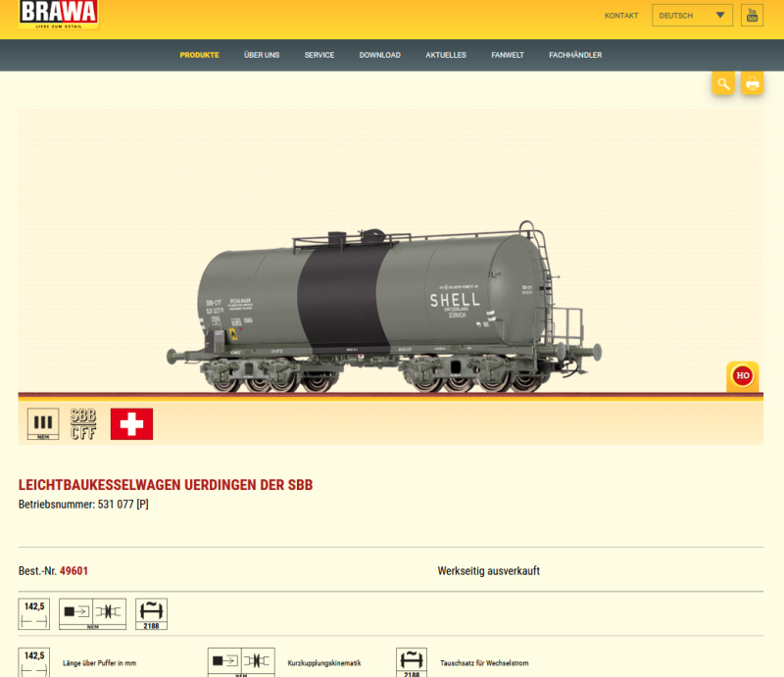
Task: Click legend icon beside Tauschsatz für Wechselstrom
Action: pos(412,662)
